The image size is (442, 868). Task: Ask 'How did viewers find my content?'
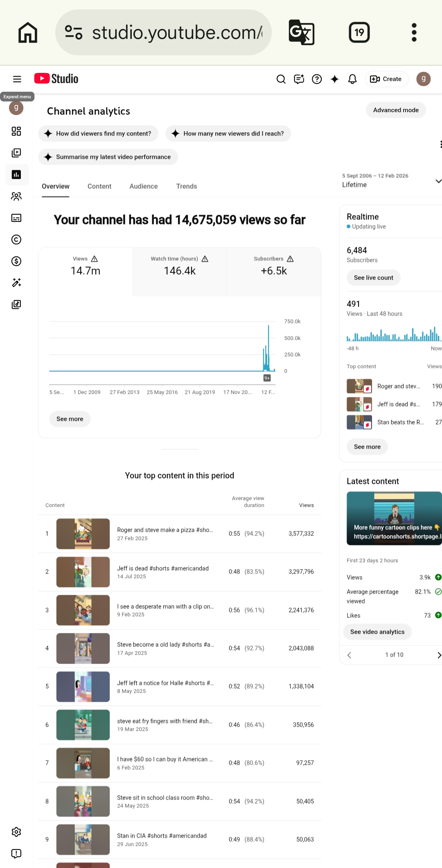coord(98,133)
